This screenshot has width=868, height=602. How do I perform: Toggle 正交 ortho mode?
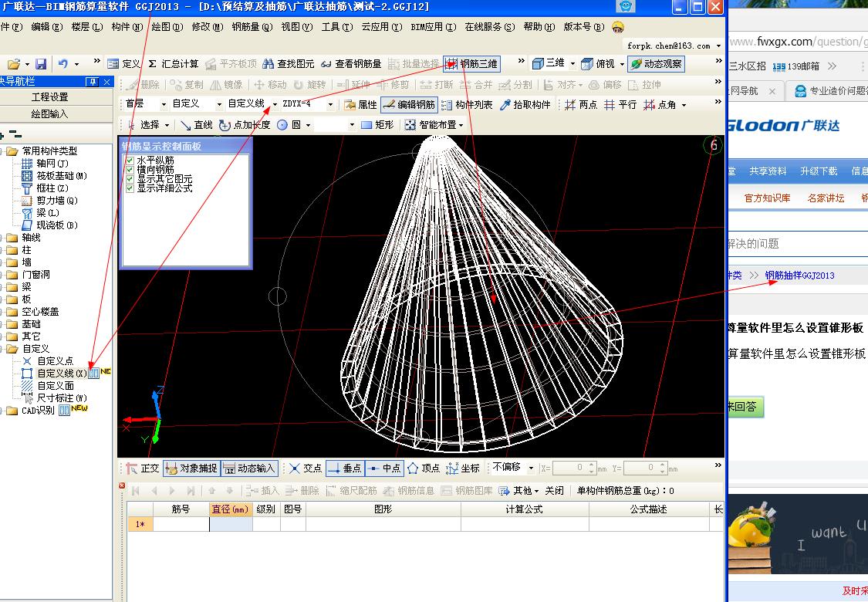click(142, 468)
